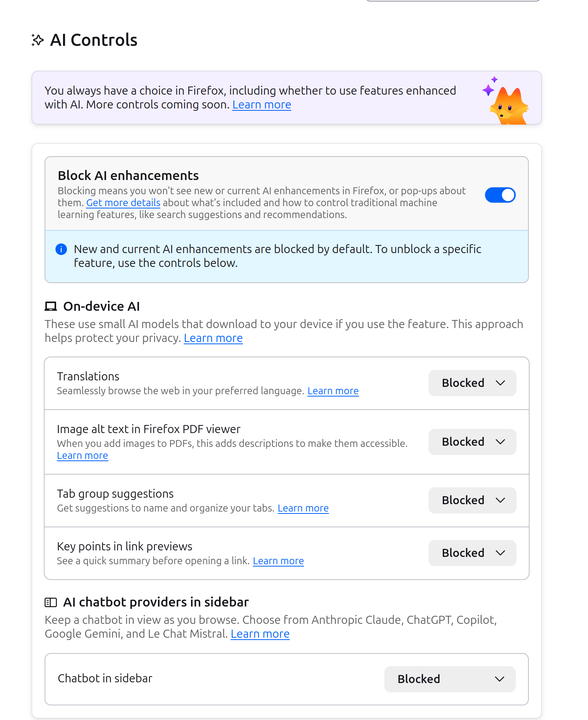588x720 pixels.
Task: Open the Chatbot in sidebar Blocked dropdown
Action: (x=449, y=679)
